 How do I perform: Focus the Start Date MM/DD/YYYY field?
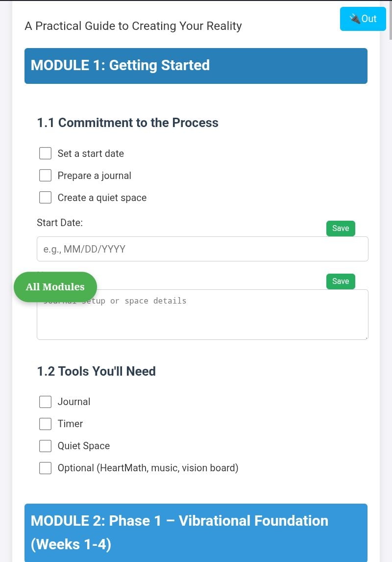(202, 249)
